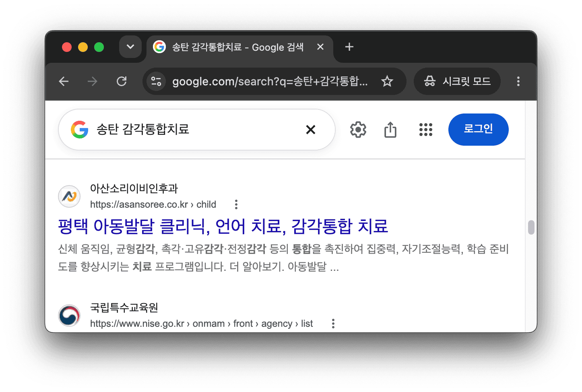
Task: Click the macOS yellow minimize button
Action: (83, 47)
